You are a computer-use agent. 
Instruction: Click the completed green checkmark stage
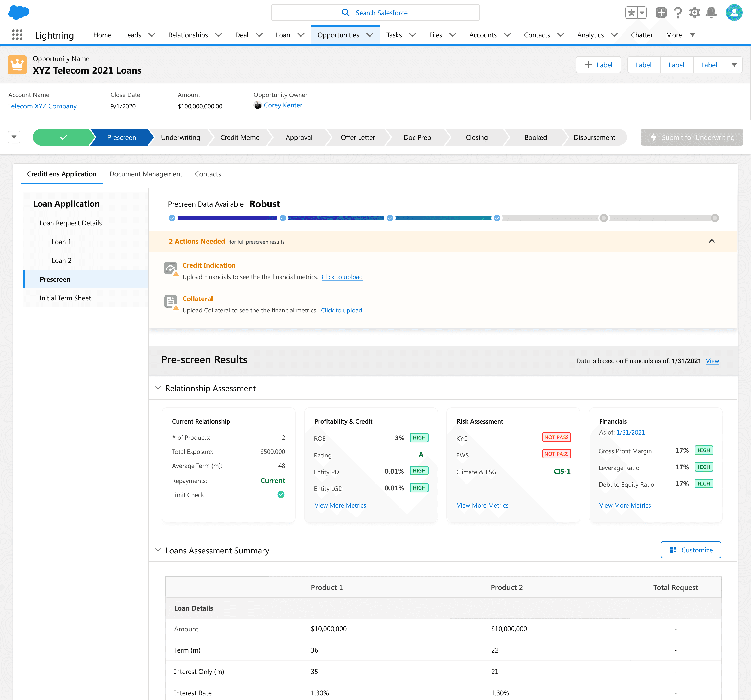click(63, 137)
